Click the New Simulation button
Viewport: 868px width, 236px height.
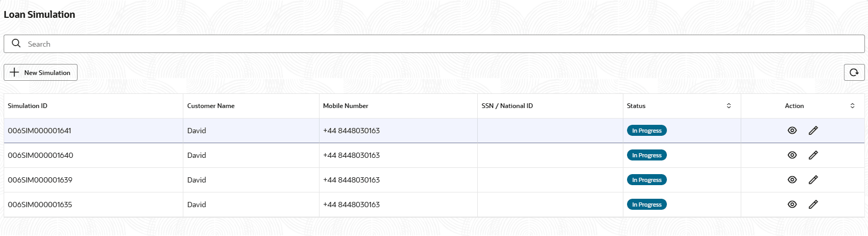(x=41, y=72)
